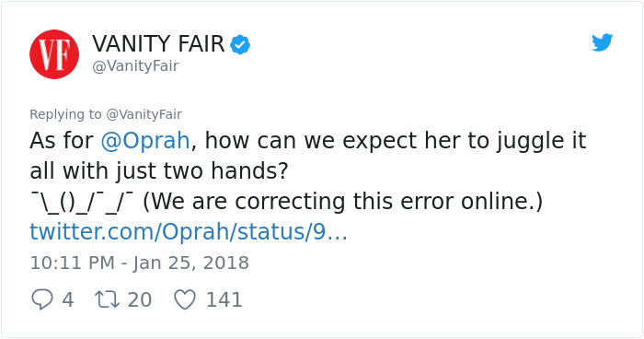Click the Twitter bird logo
The height and width of the screenshot is (339, 644).
click(602, 42)
